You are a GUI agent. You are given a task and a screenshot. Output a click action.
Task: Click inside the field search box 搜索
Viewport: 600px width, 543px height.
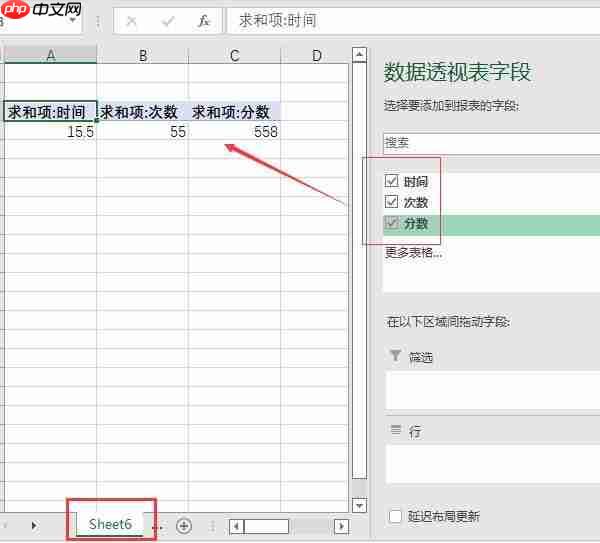(x=491, y=143)
